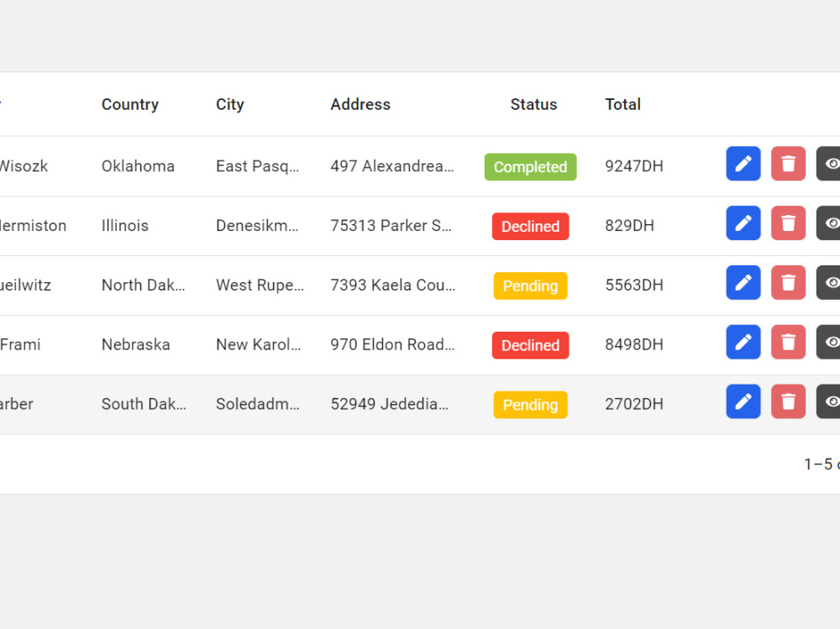The height and width of the screenshot is (629, 840).
Task: Select the New Karol... city cell
Action: pos(258,344)
